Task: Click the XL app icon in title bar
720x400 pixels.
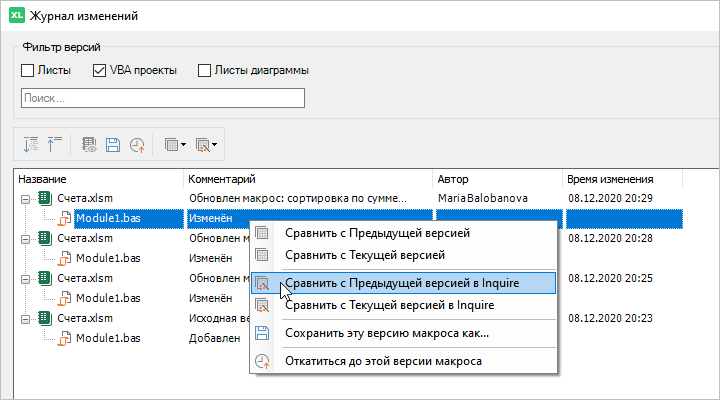Action: pyautogui.click(x=17, y=15)
